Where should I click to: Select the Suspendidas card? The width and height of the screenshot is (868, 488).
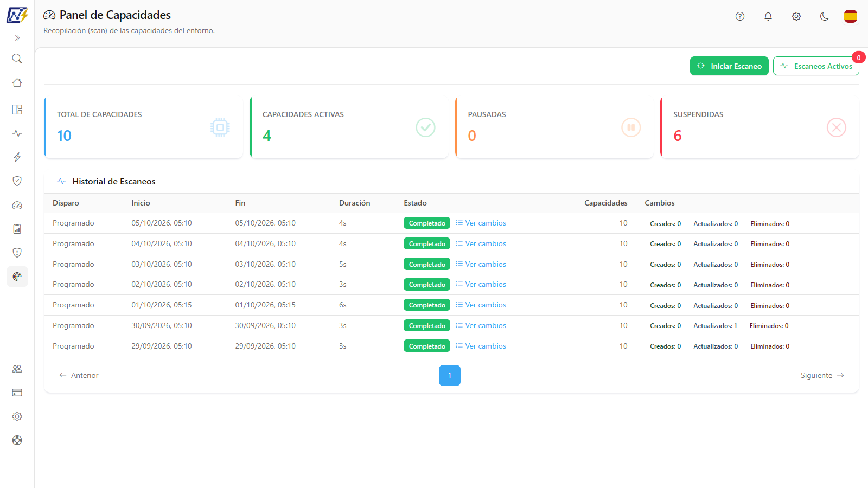[x=760, y=127]
